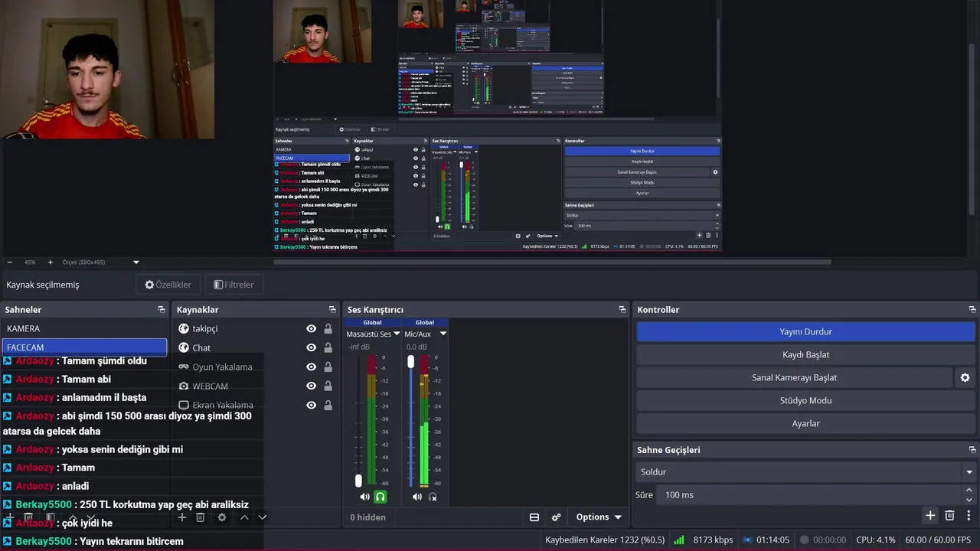Click the Süre 100 ms duration field
This screenshot has width=980, height=551.
(808, 495)
